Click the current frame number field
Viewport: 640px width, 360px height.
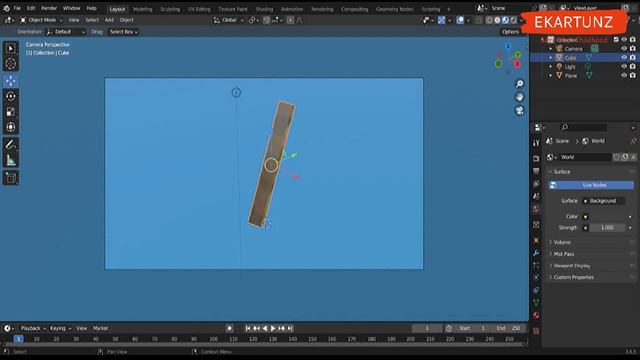pyautogui.click(x=427, y=328)
